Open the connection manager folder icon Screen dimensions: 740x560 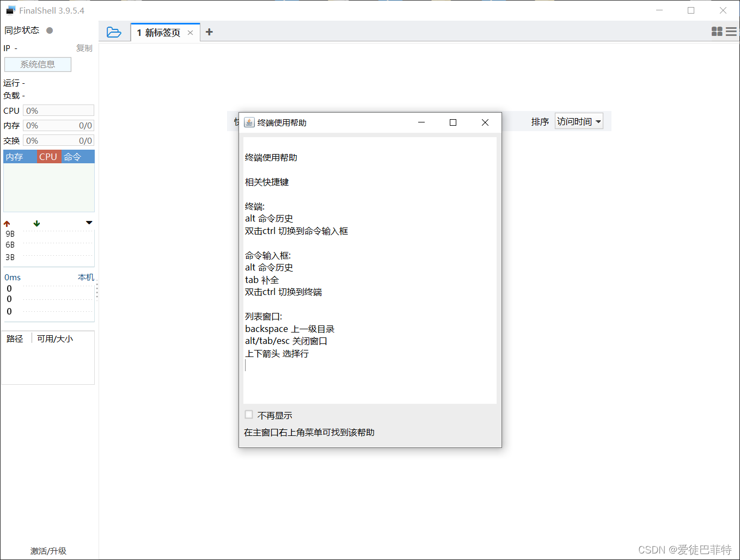point(114,32)
